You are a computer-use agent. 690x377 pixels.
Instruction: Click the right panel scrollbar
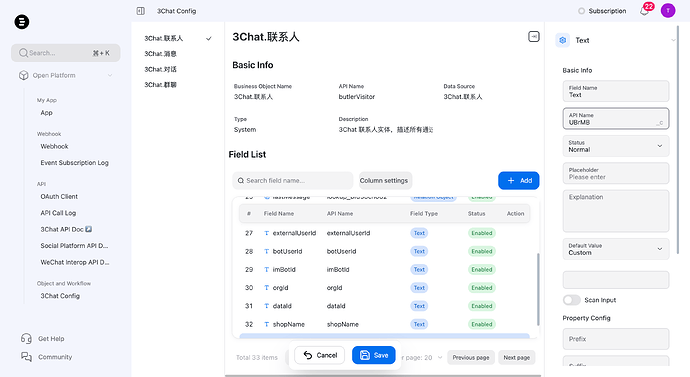tap(678, 140)
